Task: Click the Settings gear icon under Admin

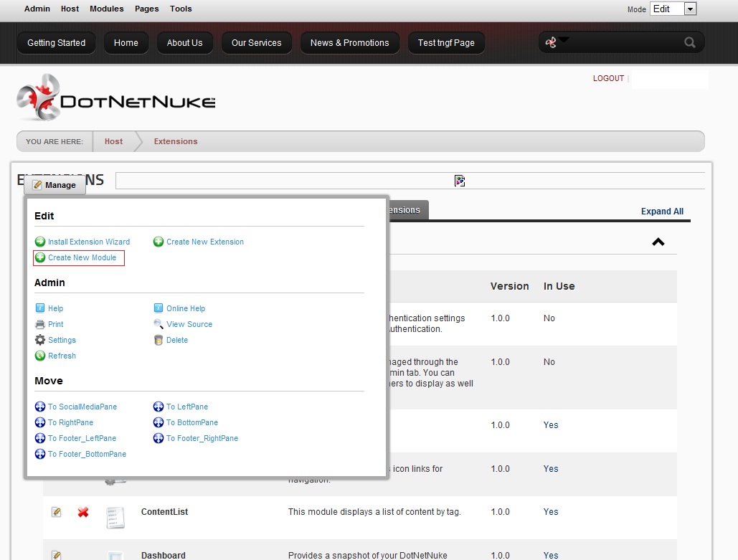Action: pyautogui.click(x=39, y=339)
